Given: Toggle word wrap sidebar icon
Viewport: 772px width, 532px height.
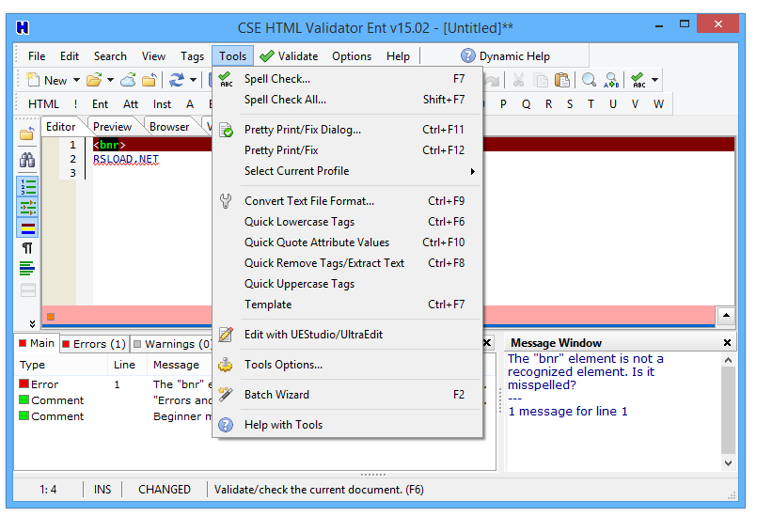Looking at the screenshot, I should pos(27,269).
